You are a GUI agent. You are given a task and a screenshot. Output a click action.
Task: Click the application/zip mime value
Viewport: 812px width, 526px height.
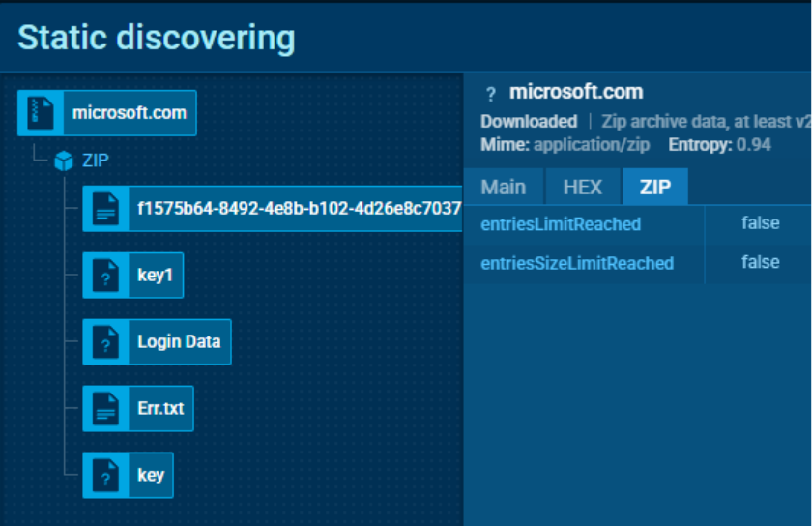[592, 145]
